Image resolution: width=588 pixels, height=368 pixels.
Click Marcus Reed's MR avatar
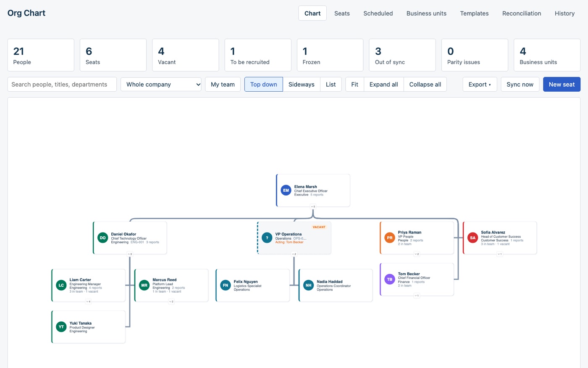tap(144, 285)
